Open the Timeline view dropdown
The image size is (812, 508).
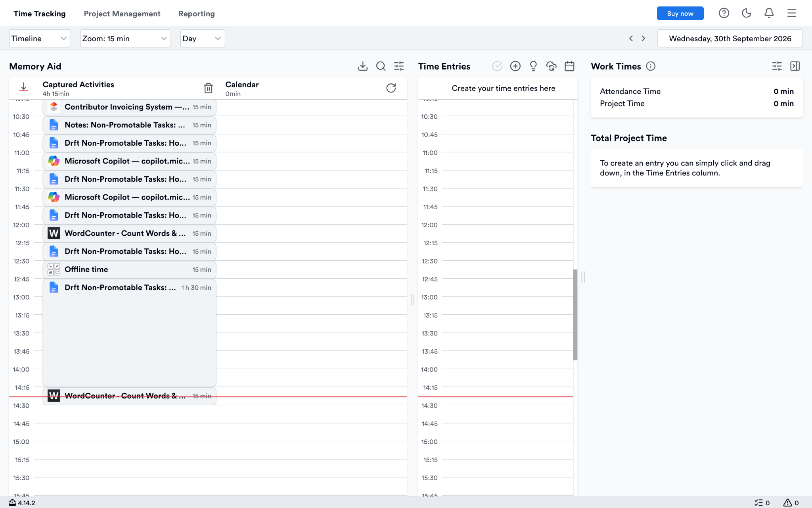pos(40,38)
